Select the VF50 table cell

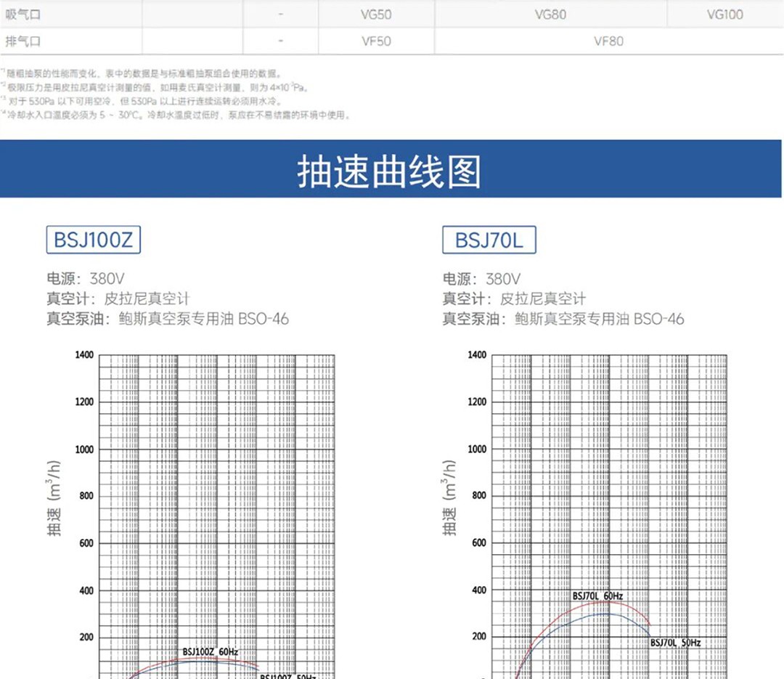coord(376,41)
